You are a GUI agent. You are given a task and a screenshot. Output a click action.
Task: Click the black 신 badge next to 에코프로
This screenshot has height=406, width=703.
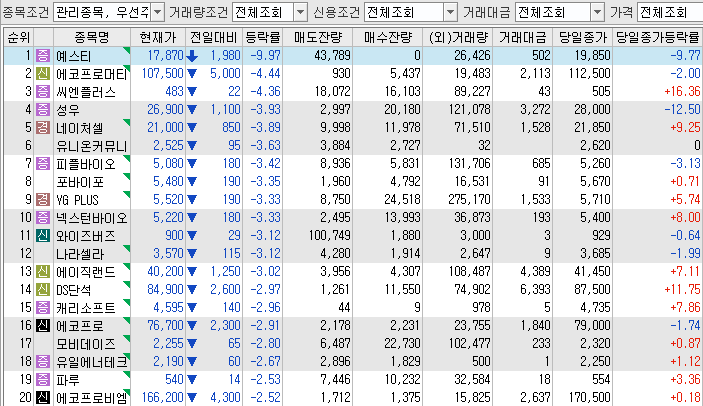(x=43, y=326)
